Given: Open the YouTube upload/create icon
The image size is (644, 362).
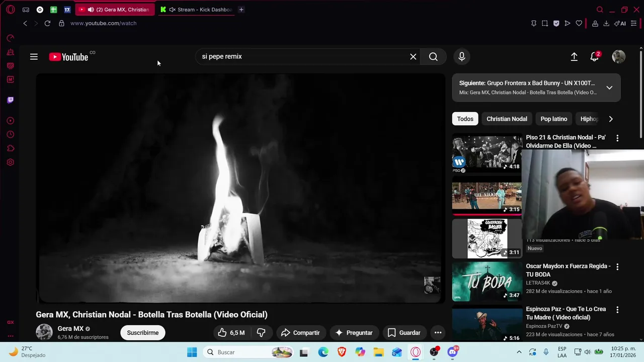Looking at the screenshot, I should [574, 57].
